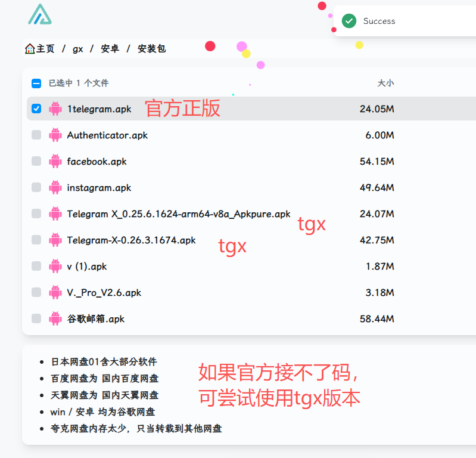The width and height of the screenshot is (476, 458).
Task: Navigate to gx breadcrumb folder
Action: coord(77,49)
